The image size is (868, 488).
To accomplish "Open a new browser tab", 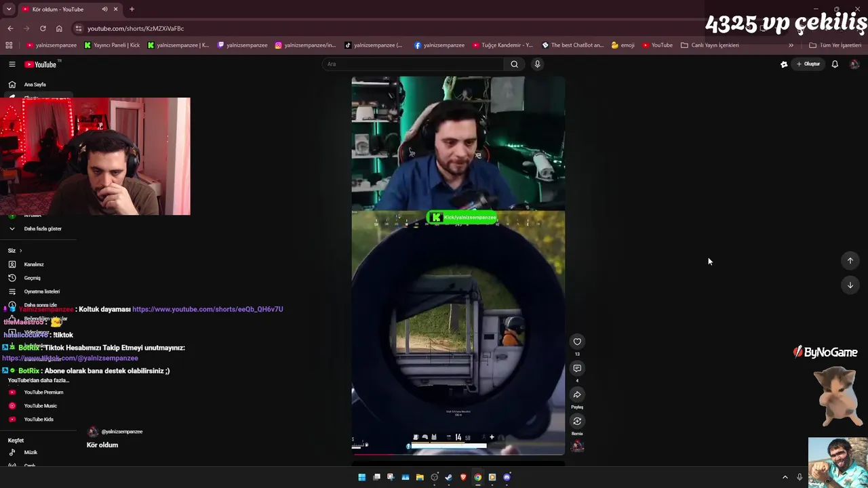I will tap(132, 9).
